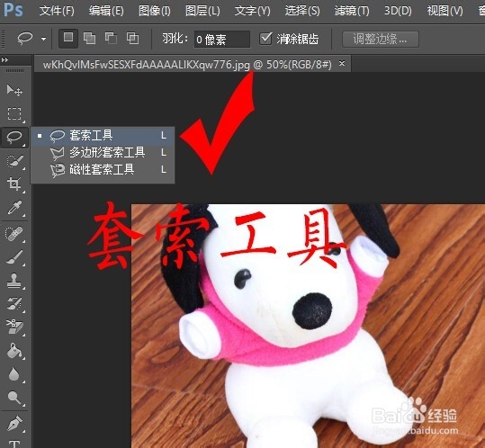485x448 pixels.
Task: Select the Paint Bucket tool
Action: (x=14, y=351)
